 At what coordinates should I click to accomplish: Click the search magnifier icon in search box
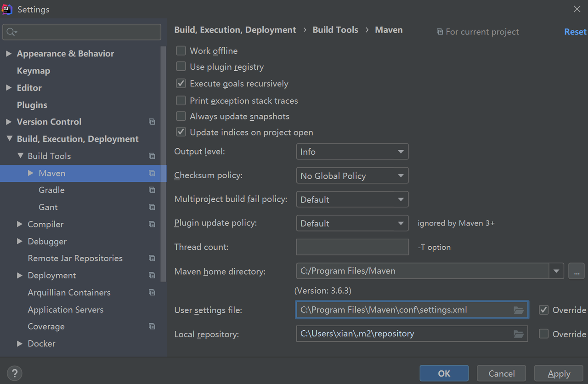click(11, 32)
